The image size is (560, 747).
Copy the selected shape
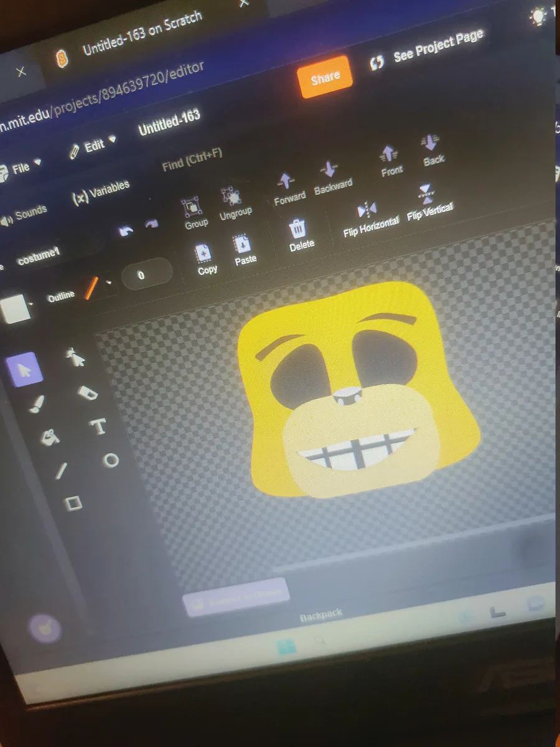point(206,260)
